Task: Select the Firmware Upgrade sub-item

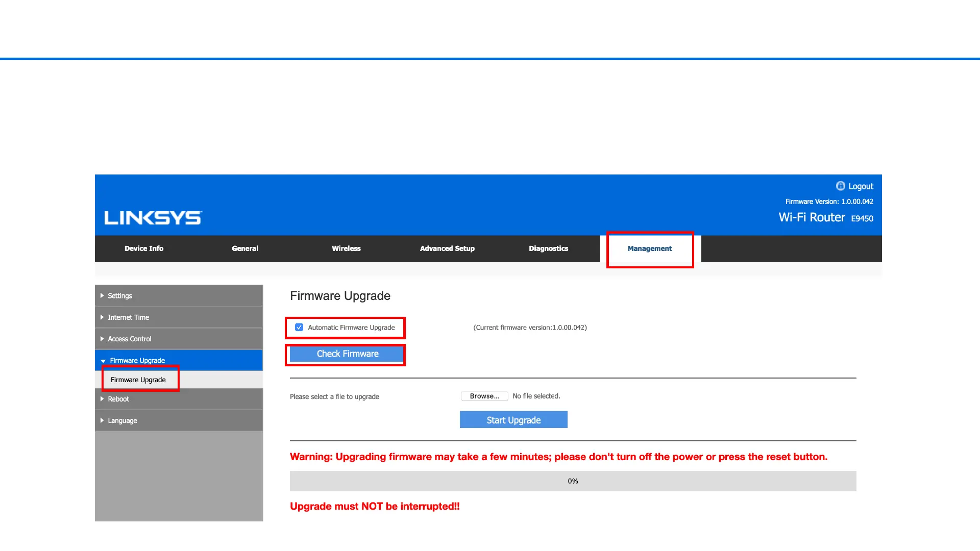Action: point(138,380)
